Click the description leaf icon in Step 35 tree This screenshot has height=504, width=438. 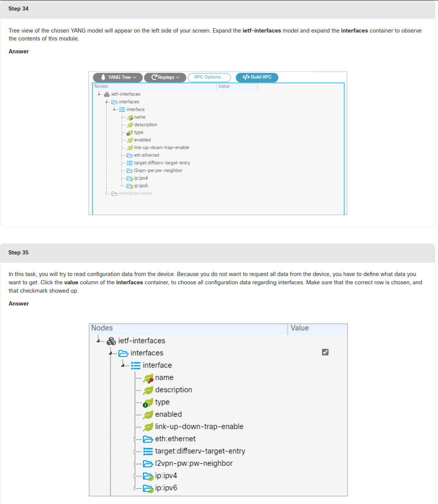[x=148, y=390]
